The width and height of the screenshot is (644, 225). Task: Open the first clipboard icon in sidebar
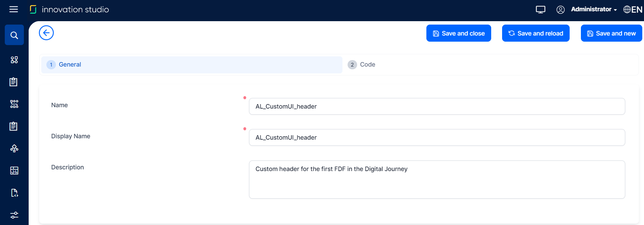point(13,82)
